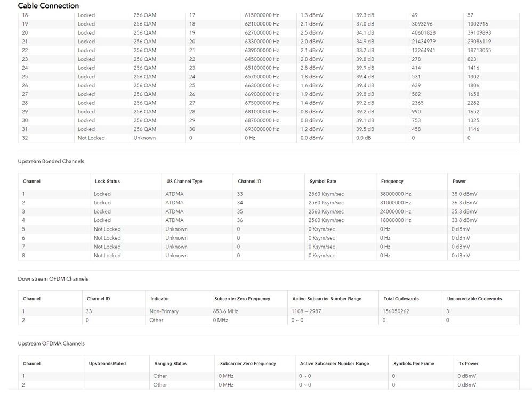Click the US Channel Type column header
532x394 pixels.
pos(183,181)
